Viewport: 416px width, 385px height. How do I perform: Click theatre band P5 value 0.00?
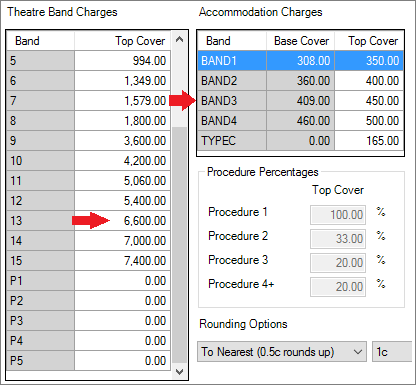(123, 361)
